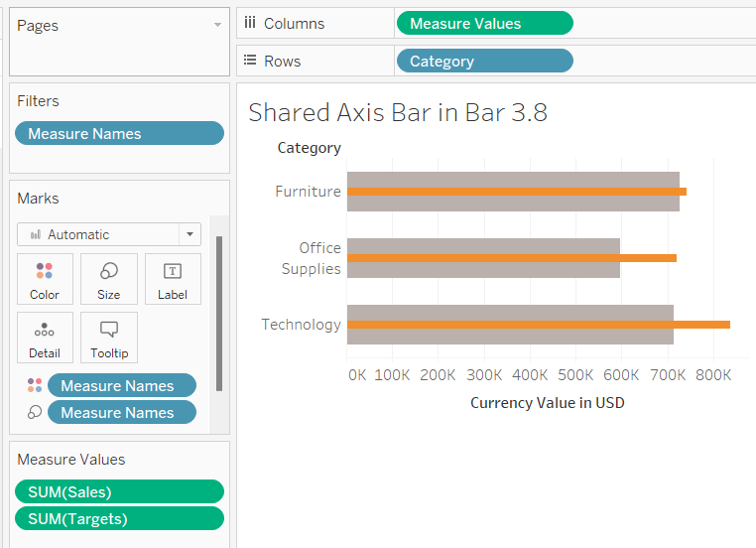Click the Marks card scrollbar
The image size is (756, 548).
219,314
